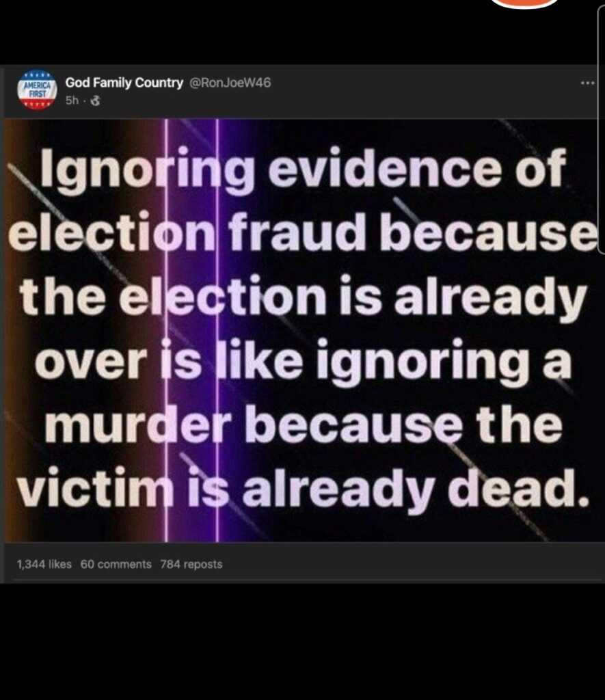Tap the orange button at top edge
The width and height of the screenshot is (605, 700).
pyautogui.click(x=525, y=3)
